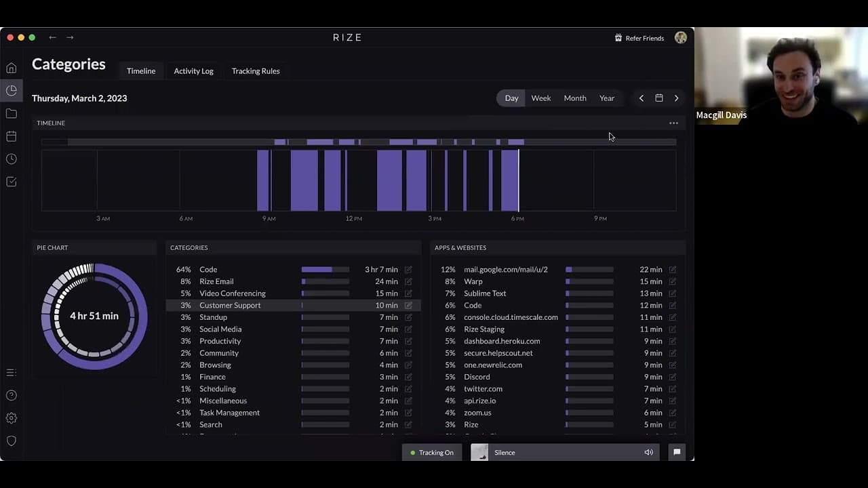Click secure.helpscout.net app row
Viewport: 868px width, 488px height.
(558, 353)
